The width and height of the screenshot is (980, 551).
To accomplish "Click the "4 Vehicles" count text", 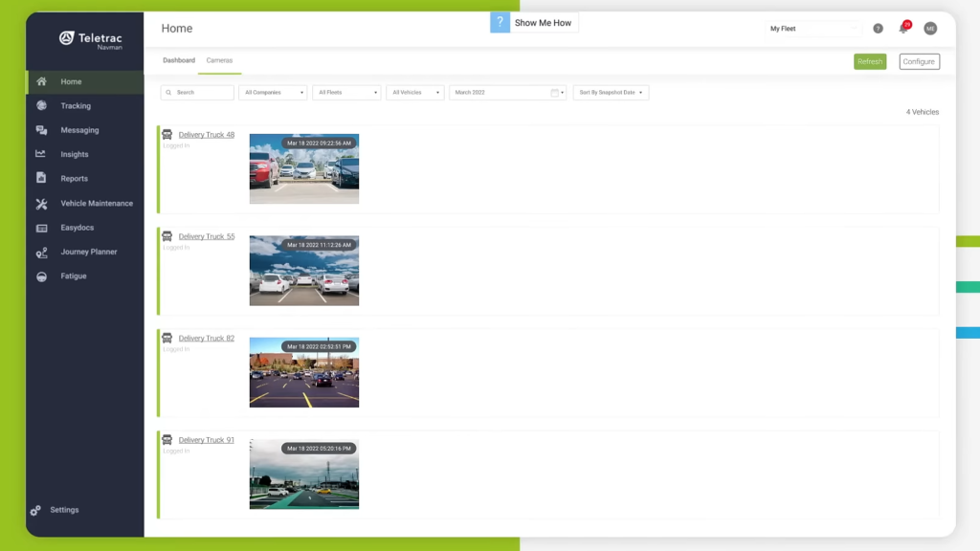I will (923, 113).
